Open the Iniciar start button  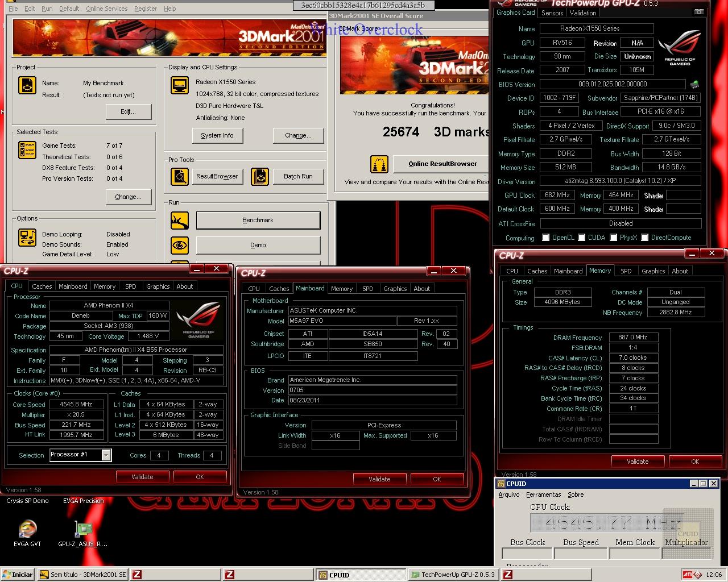[x=18, y=575]
